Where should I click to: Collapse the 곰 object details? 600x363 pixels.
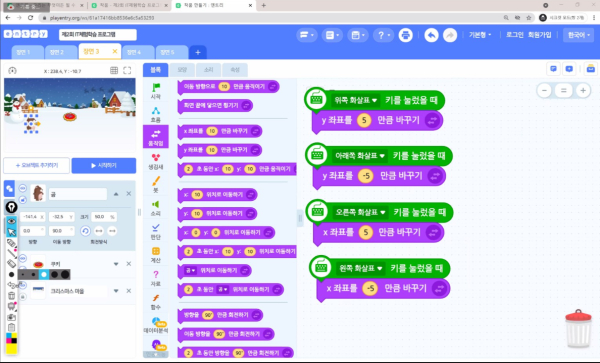click(x=116, y=194)
